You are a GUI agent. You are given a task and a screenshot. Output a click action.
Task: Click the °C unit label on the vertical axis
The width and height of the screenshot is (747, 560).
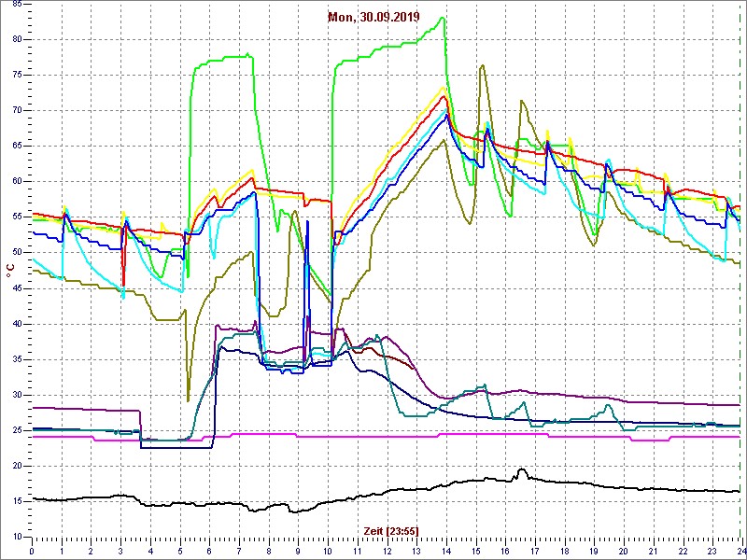click(10, 271)
